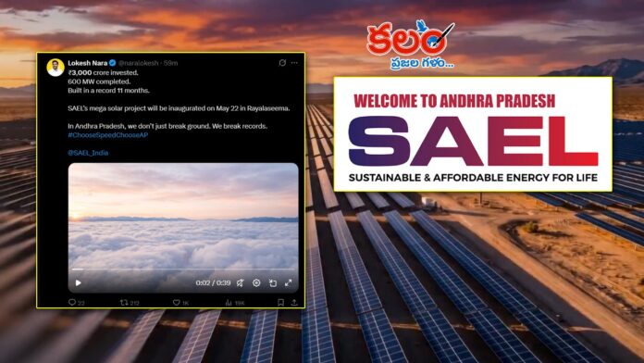This screenshot has width=644, height=363.
Task: Open the @naralokesh handle link
Action: 139,63
